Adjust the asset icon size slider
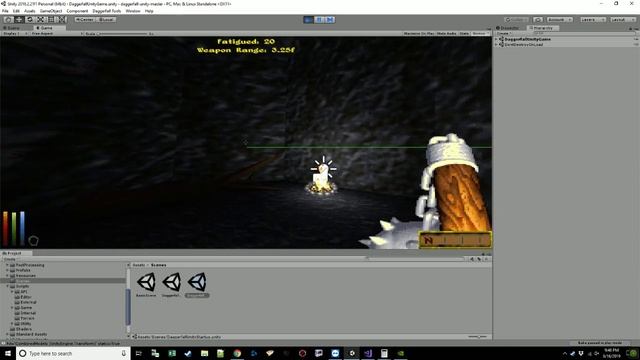This screenshot has width=640, height=360. click(478, 337)
